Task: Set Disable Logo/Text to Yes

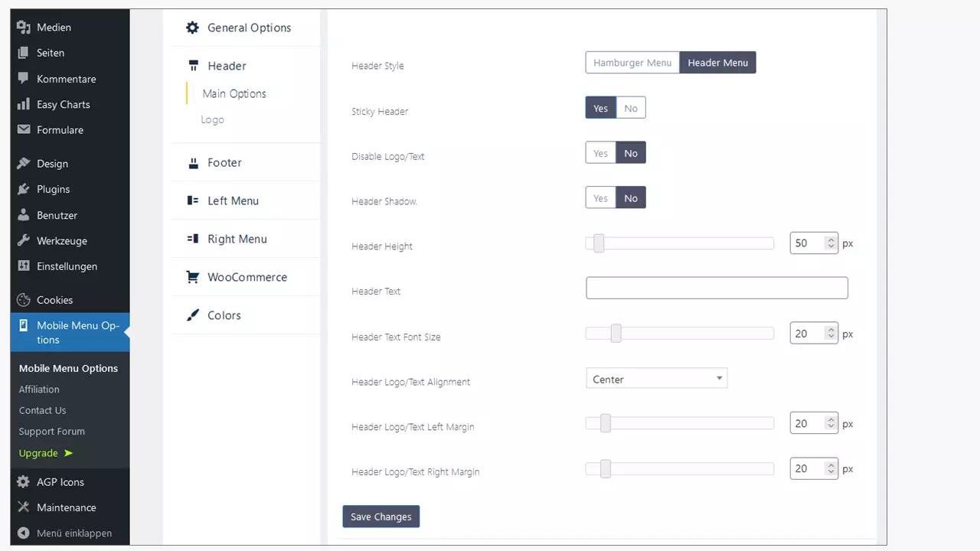Action: pos(601,153)
